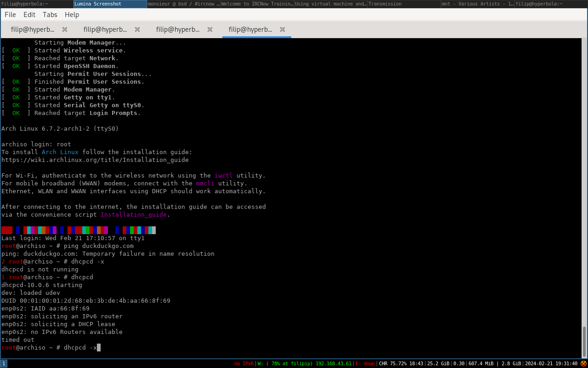
Task: Click the Installation_guide script text
Action: [x=134, y=215]
